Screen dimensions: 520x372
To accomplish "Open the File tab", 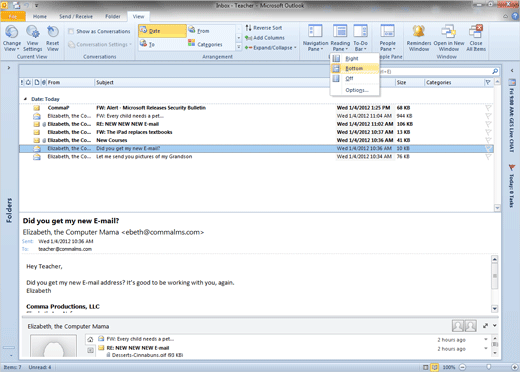I will (x=13, y=16).
